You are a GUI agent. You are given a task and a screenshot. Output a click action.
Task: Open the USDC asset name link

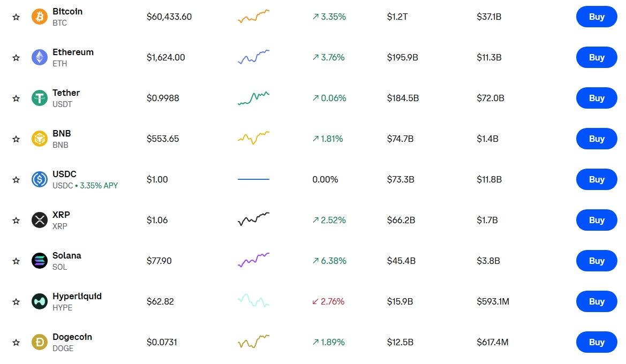[64, 175]
